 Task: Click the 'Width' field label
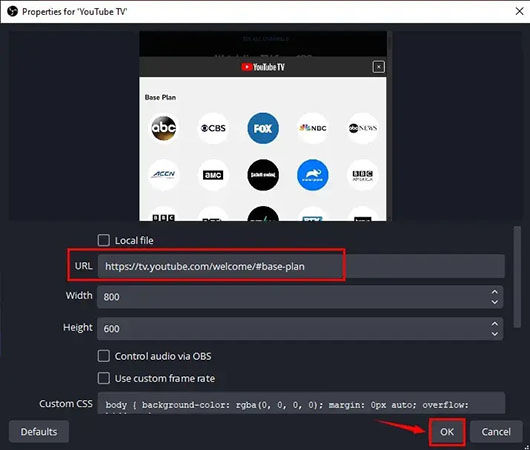[79, 295]
